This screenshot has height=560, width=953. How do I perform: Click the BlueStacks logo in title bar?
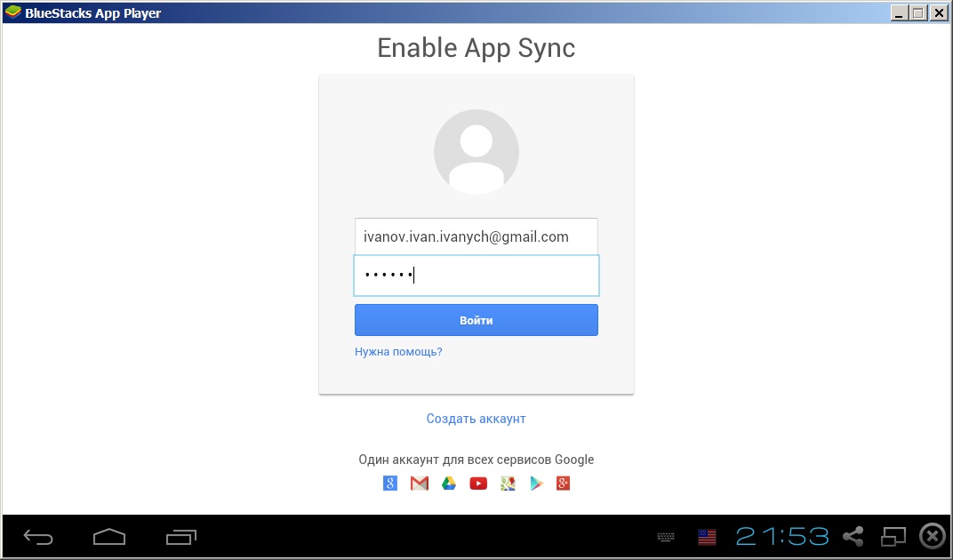(x=12, y=12)
